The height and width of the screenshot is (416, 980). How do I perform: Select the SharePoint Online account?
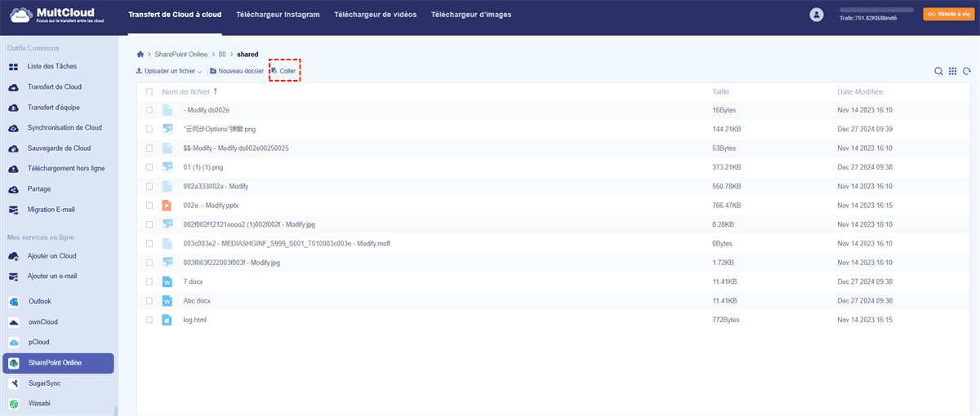(x=58, y=363)
